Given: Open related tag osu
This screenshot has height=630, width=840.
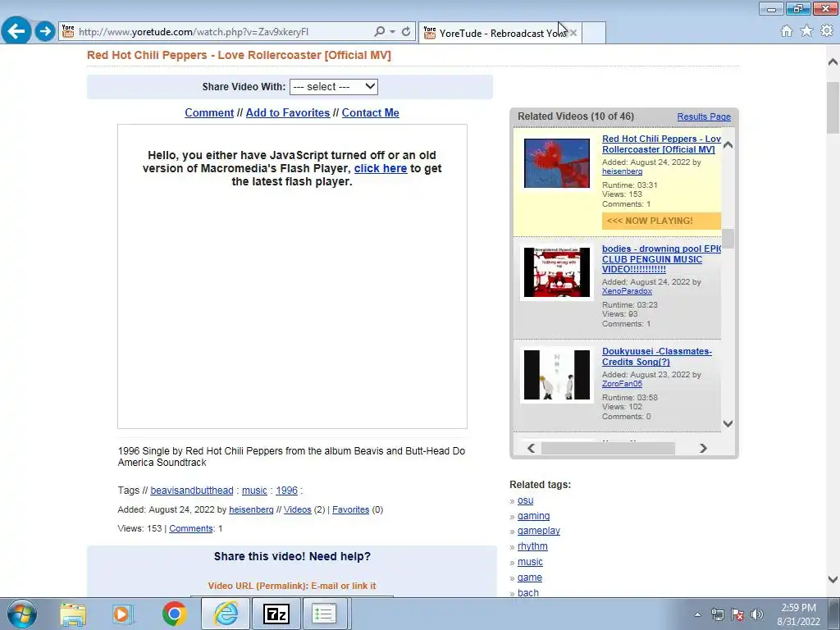Looking at the screenshot, I should [526, 500].
